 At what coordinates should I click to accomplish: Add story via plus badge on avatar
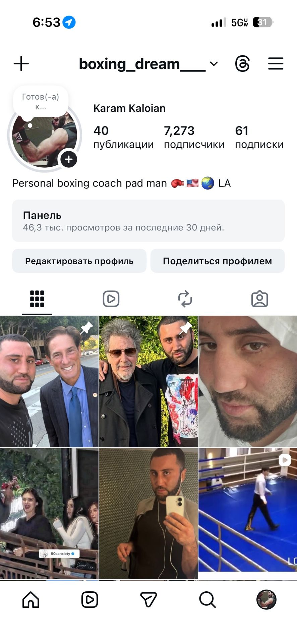tap(69, 159)
